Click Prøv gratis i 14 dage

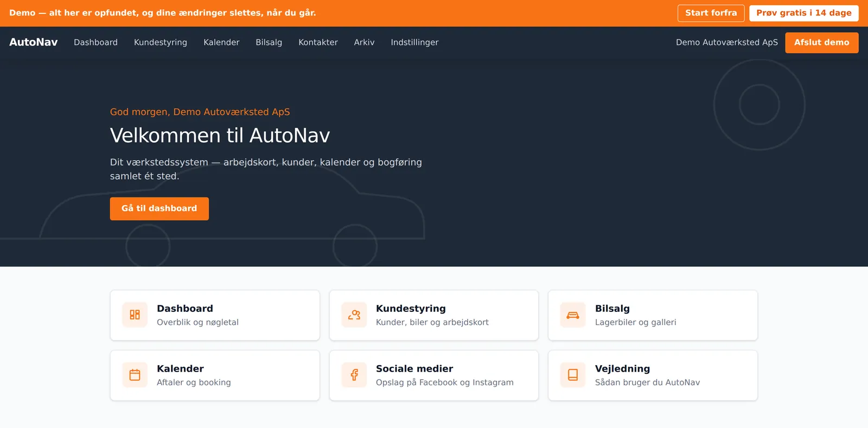point(804,13)
